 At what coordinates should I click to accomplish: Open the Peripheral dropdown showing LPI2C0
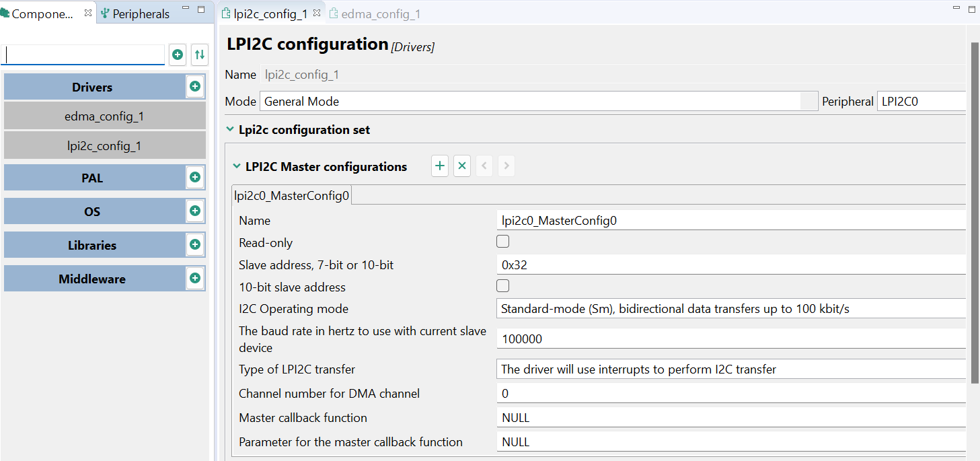tap(921, 102)
